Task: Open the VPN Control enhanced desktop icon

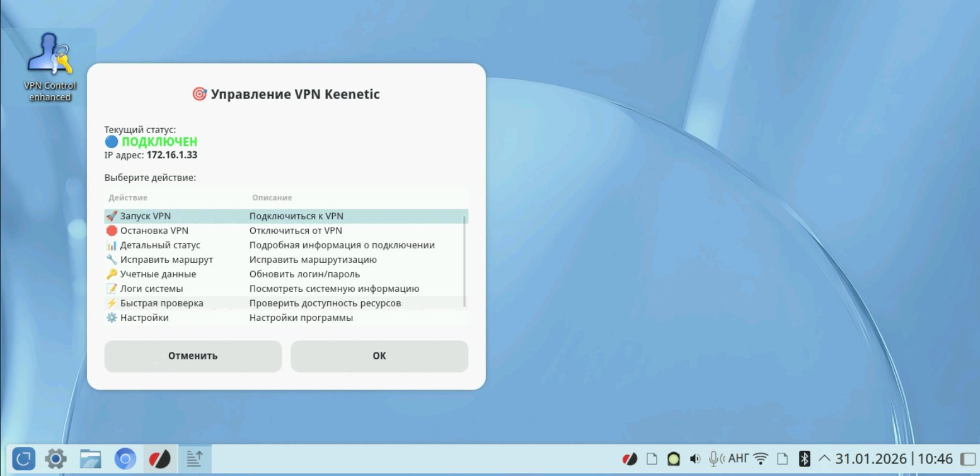Action: pos(50,67)
